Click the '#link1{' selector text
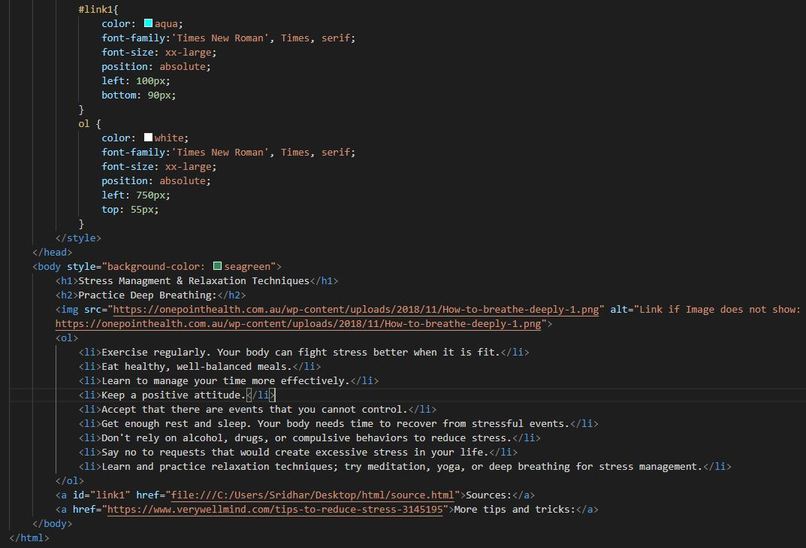 click(98, 9)
